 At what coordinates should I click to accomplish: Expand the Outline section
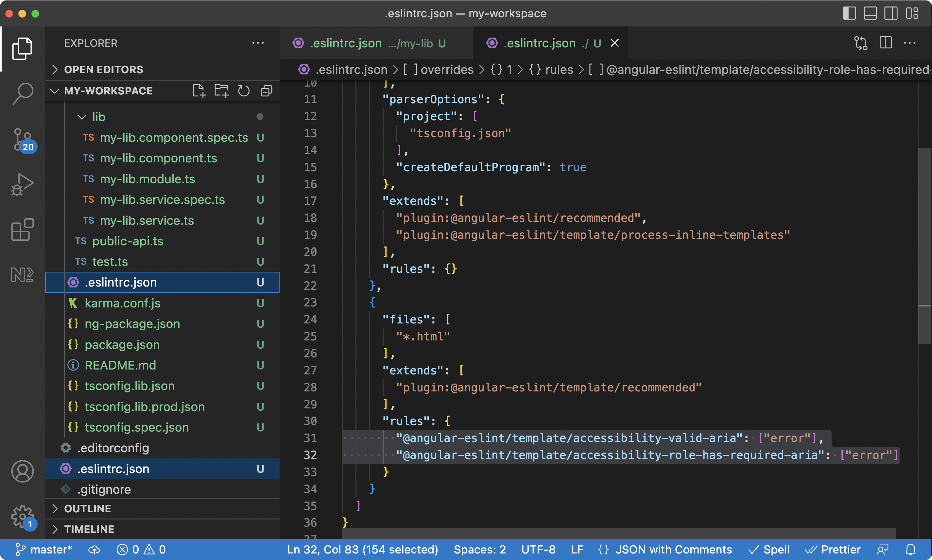pos(87,509)
